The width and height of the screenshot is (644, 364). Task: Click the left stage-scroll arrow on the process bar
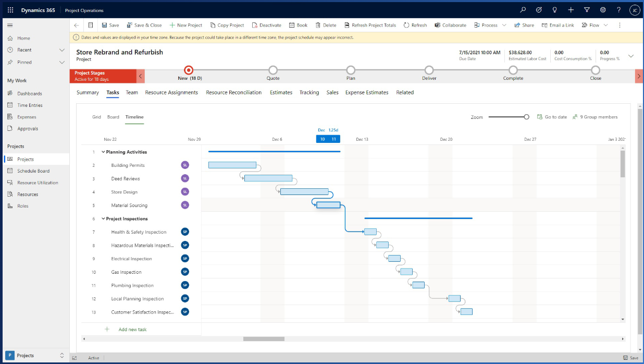pyautogui.click(x=141, y=76)
